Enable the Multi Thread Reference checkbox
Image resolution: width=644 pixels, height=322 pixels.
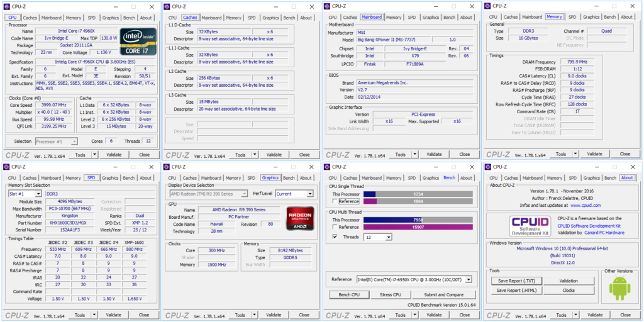[335, 228]
